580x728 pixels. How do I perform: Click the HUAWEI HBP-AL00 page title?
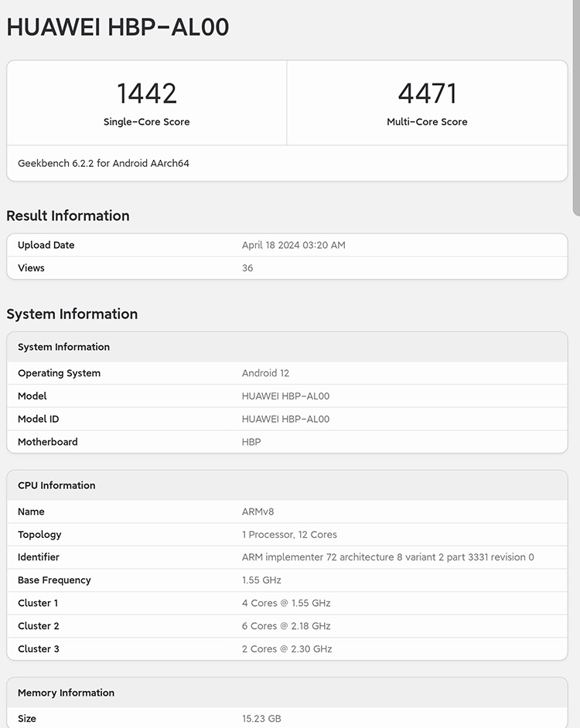pyautogui.click(x=118, y=27)
